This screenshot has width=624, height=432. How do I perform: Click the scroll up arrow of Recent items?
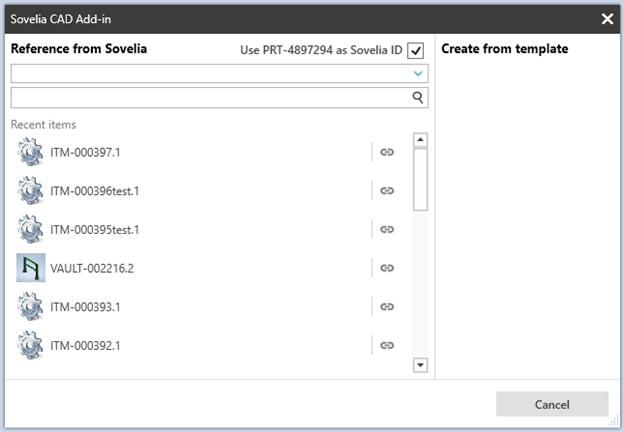point(420,140)
